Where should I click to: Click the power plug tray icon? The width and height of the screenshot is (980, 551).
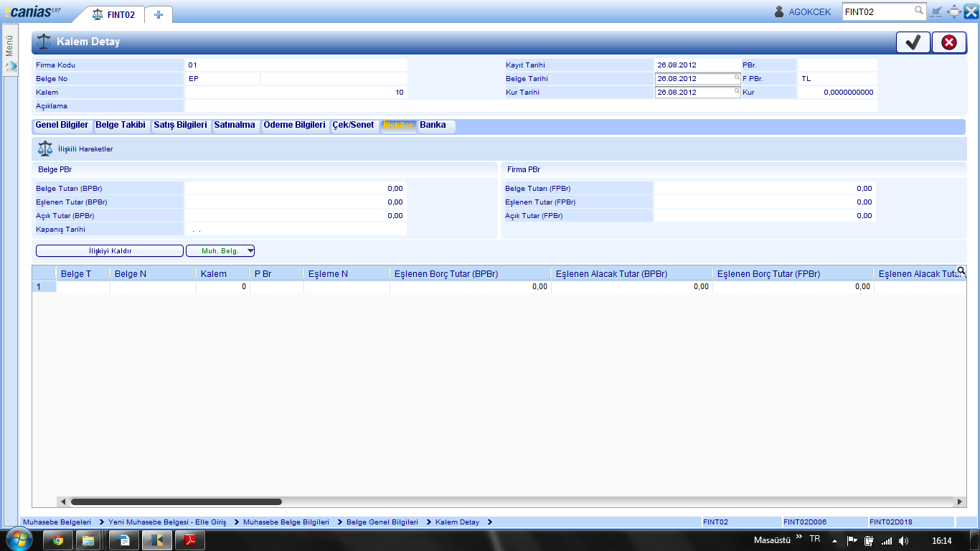click(x=869, y=540)
